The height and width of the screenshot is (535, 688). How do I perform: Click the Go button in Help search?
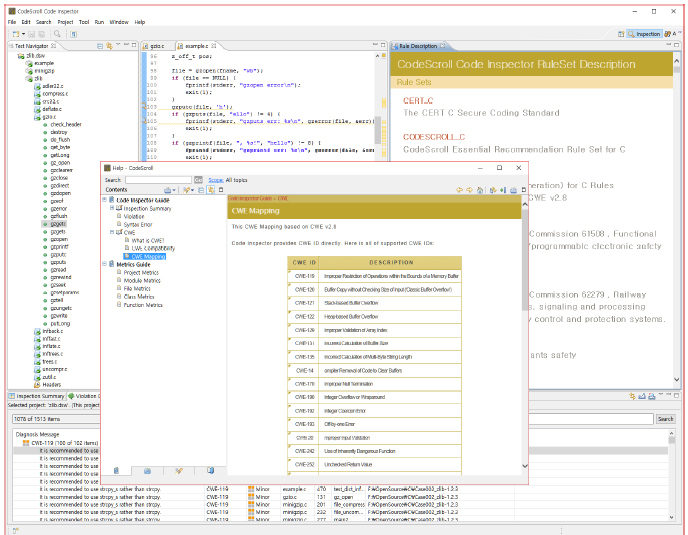pos(198,180)
